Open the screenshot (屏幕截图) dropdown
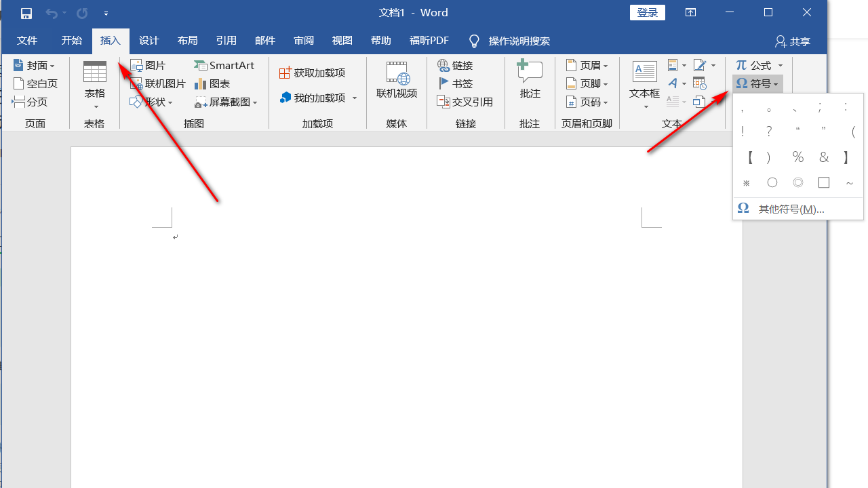The height and width of the screenshot is (488, 868). click(226, 102)
